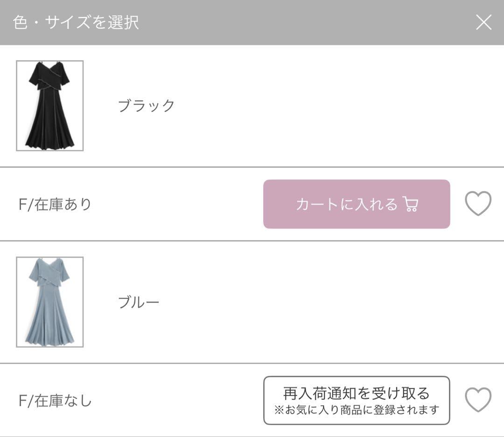Click the shopping cart icon on the pink button
Screen dimensions: 504x437
411,204
